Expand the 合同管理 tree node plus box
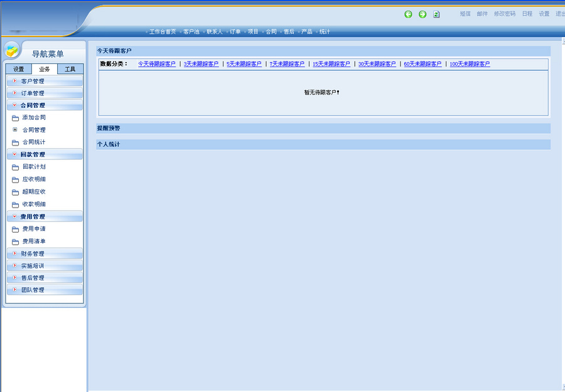Viewport: 565px width, 392px height. coord(14,130)
